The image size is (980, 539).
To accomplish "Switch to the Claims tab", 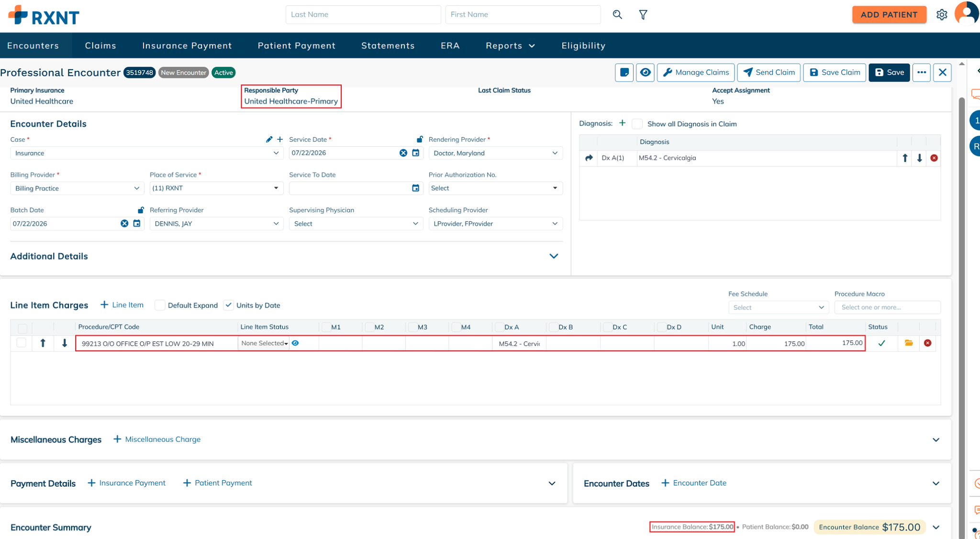I will click(x=100, y=45).
